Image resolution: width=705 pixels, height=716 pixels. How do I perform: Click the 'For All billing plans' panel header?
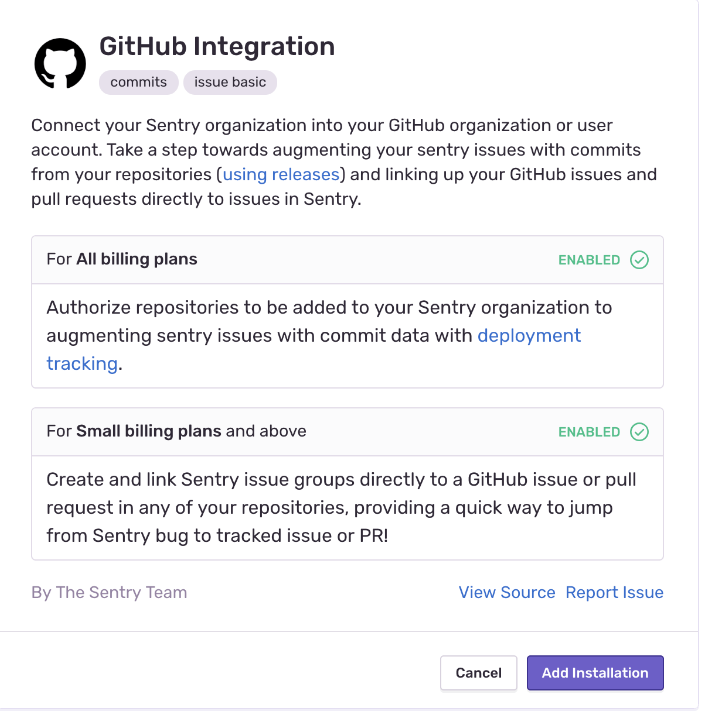[122, 259]
